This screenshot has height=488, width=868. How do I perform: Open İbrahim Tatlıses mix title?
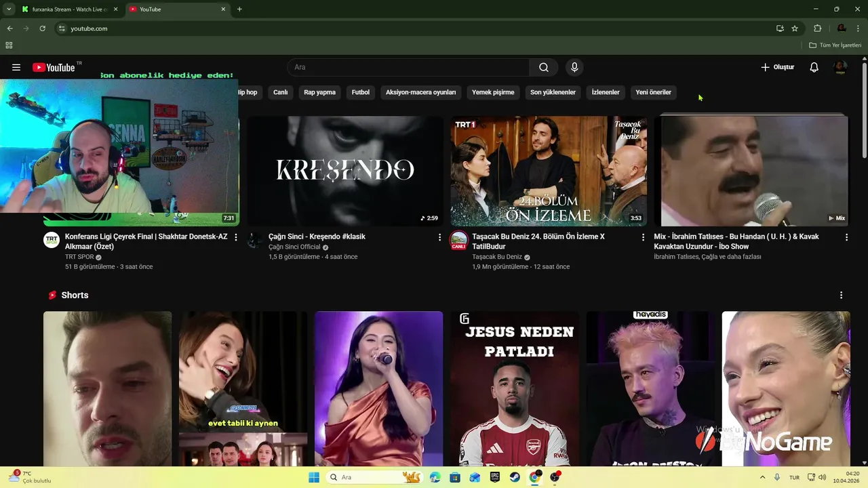click(736, 241)
